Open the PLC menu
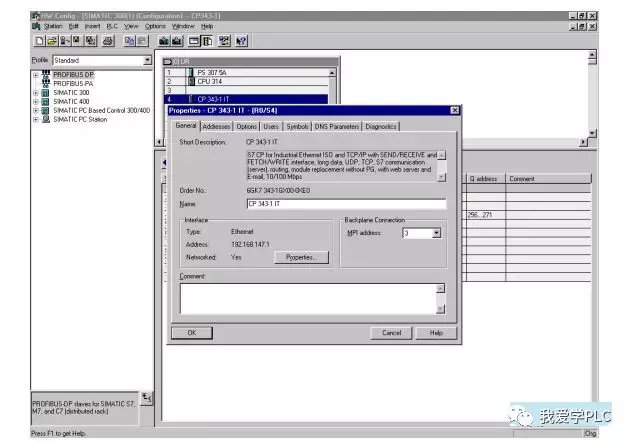The image size is (632, 445). pos(112,25)
